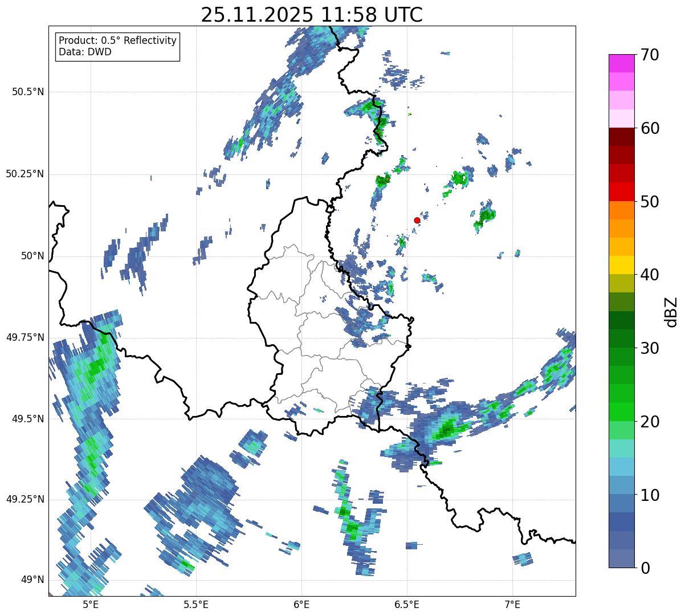Image resolution: width=685 pixels, height=616 pixels.
Task: Pick the bright magenta top colorbar swatch
Action: tap(621, 63)
